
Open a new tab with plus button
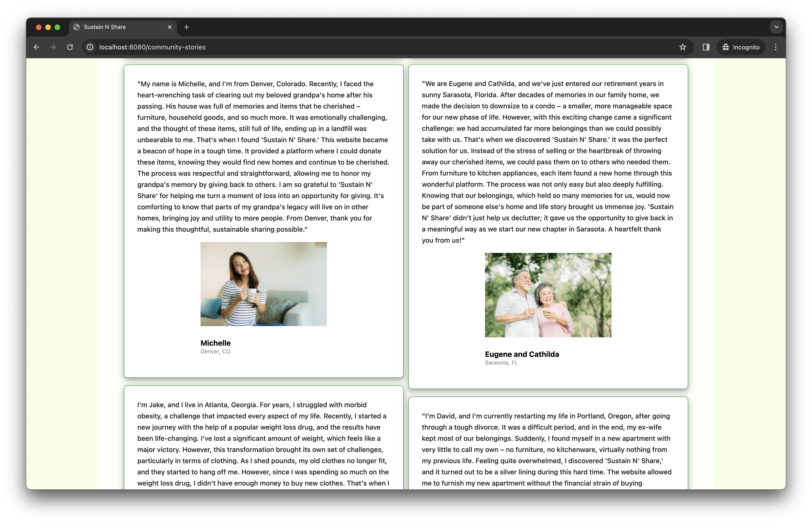click(x=187, y=27)
